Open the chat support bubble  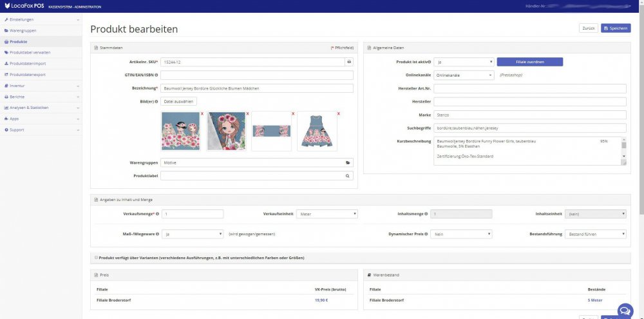tap(625, 311)
